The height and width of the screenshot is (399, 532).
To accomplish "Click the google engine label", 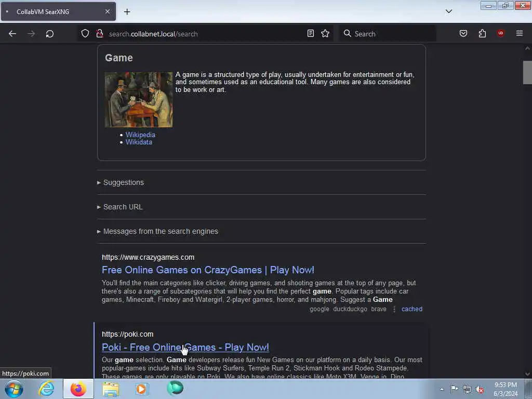I will click(x=320, y=309).
